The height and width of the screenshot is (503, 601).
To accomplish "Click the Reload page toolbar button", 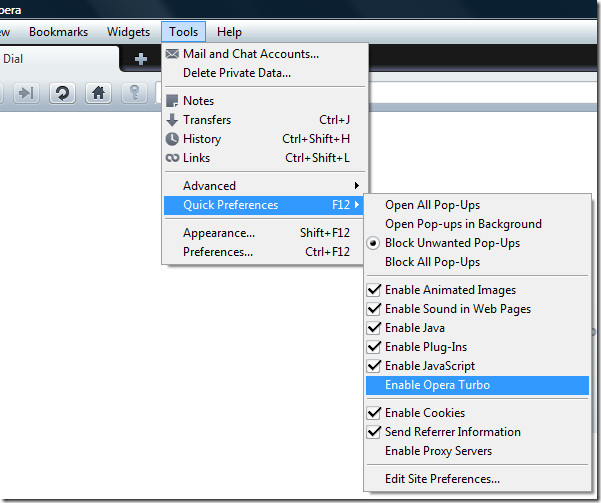I will pos(62,93).
